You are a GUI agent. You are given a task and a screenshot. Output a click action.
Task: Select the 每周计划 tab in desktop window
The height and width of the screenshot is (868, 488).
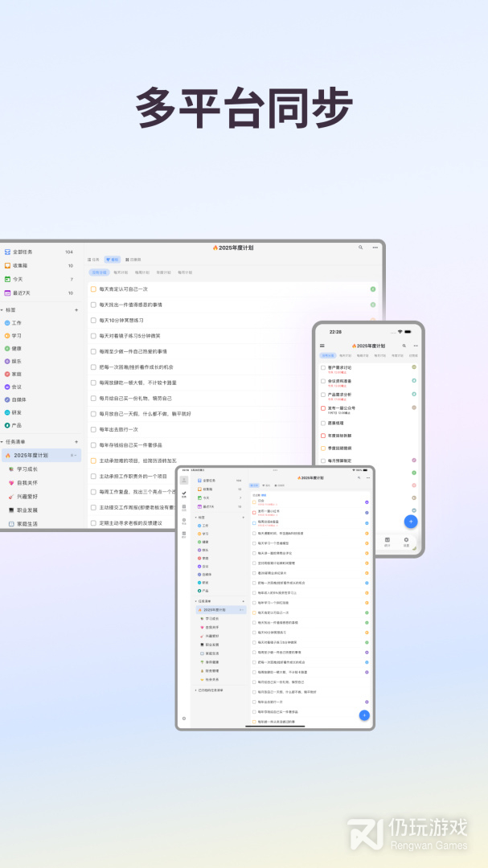click(141, 272)
